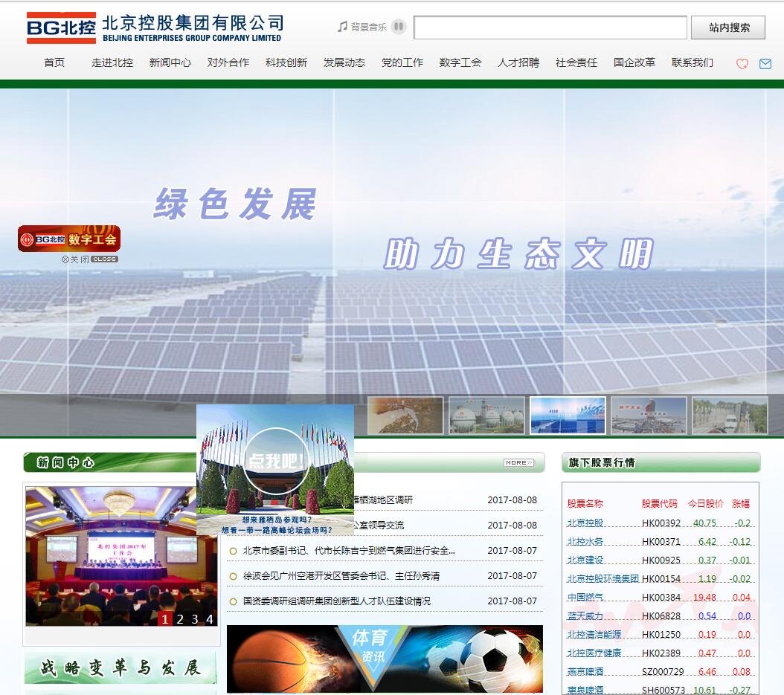The image size is (784, 695).
Task: Click the 点我吧 popup circle
Action: tap(275, 461)
